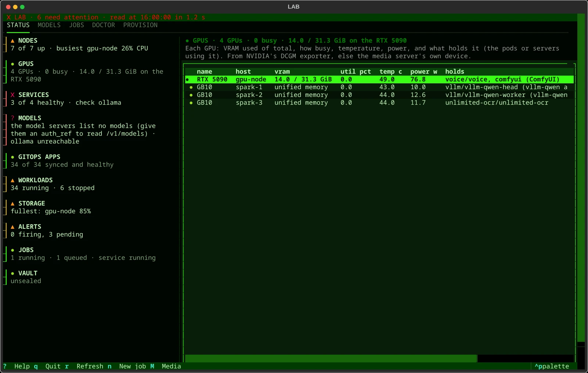Click the red X in LAB header bar

(x=8, y=17)
